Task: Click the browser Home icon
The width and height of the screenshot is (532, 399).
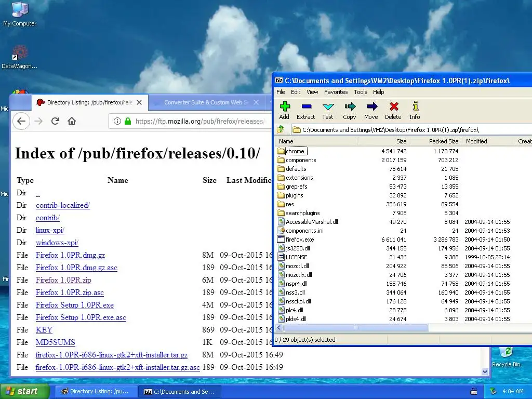Action: [x=72, y=121]
